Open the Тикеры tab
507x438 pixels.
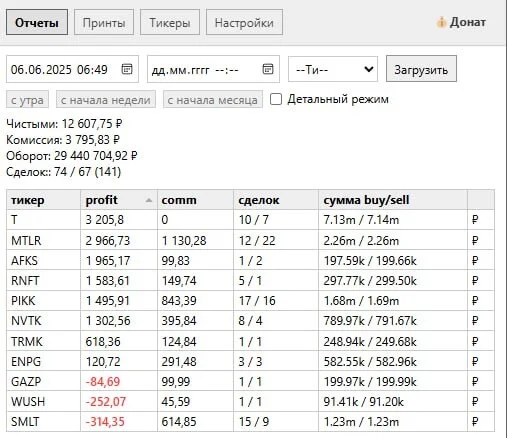click(170, 22)
